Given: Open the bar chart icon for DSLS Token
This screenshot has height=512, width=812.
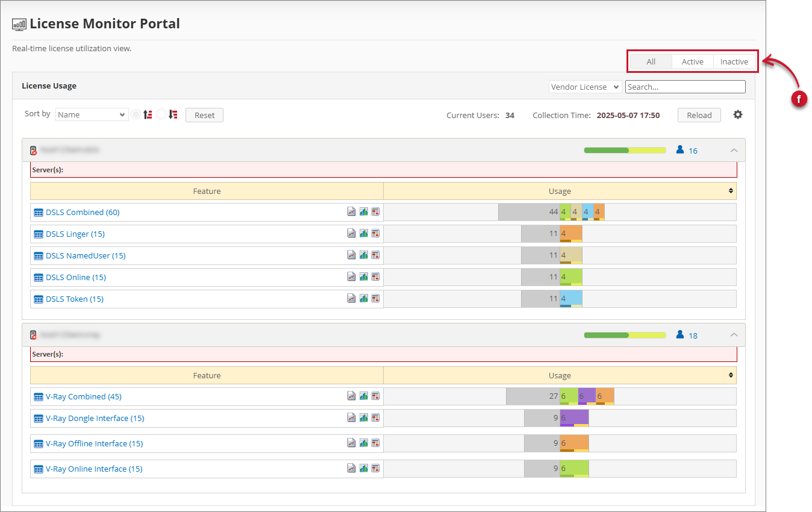Looking at the screenshot, I should (363, 298).
